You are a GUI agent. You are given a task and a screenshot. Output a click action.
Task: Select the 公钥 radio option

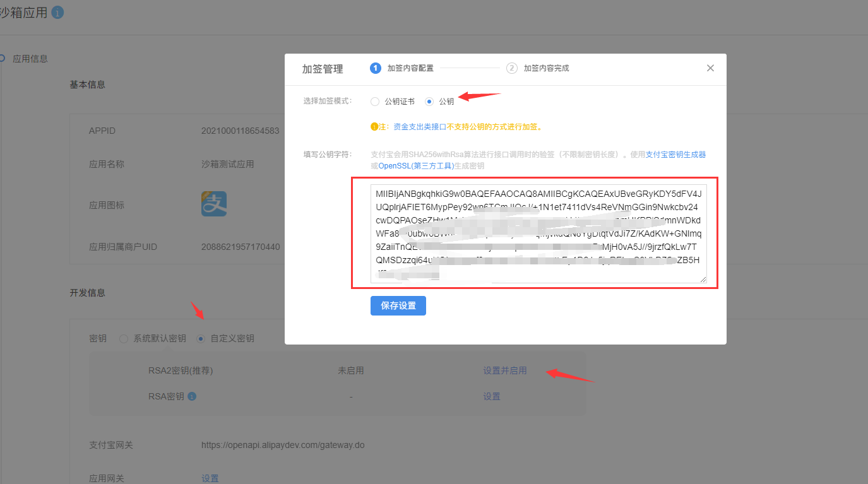(429, 102)
